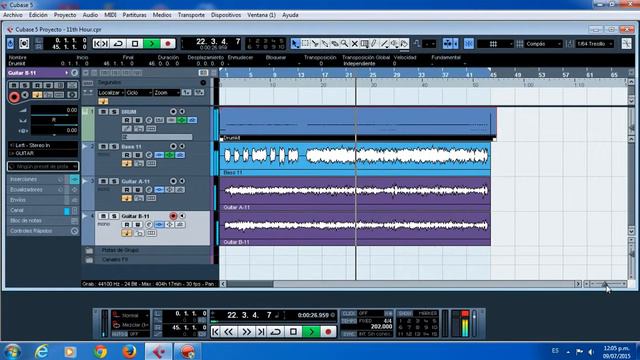Open Firefox from Windows taskbar
This screenshot has width=640, height=360.
coord(129,351)
